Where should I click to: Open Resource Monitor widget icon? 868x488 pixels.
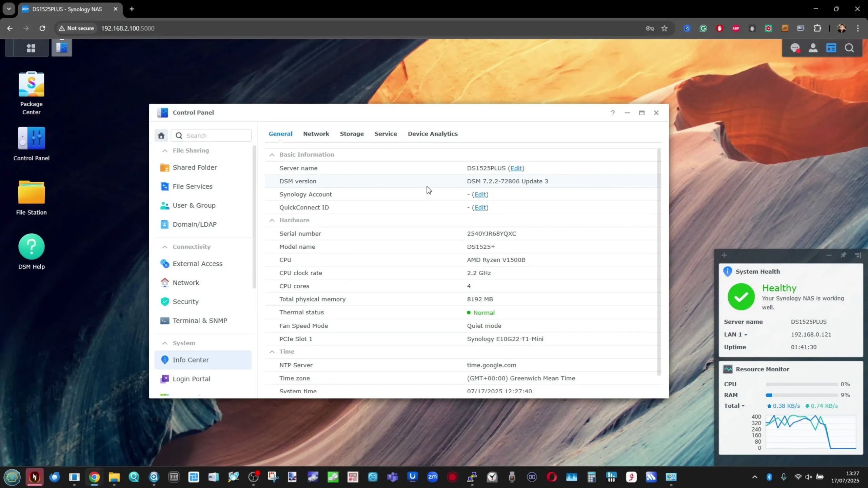click(x=728, y=369)
